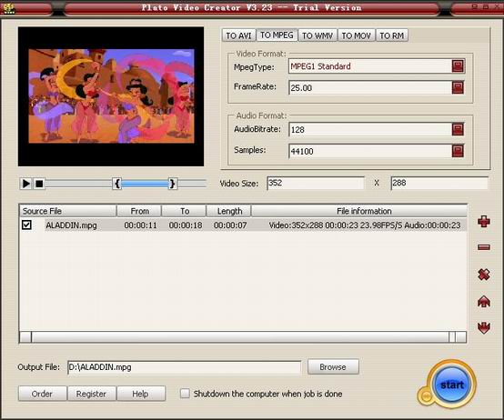Click the AudioBitrate value 128
Image resolution: width=504 pixels, height=420 pixels.
point(297,130)
